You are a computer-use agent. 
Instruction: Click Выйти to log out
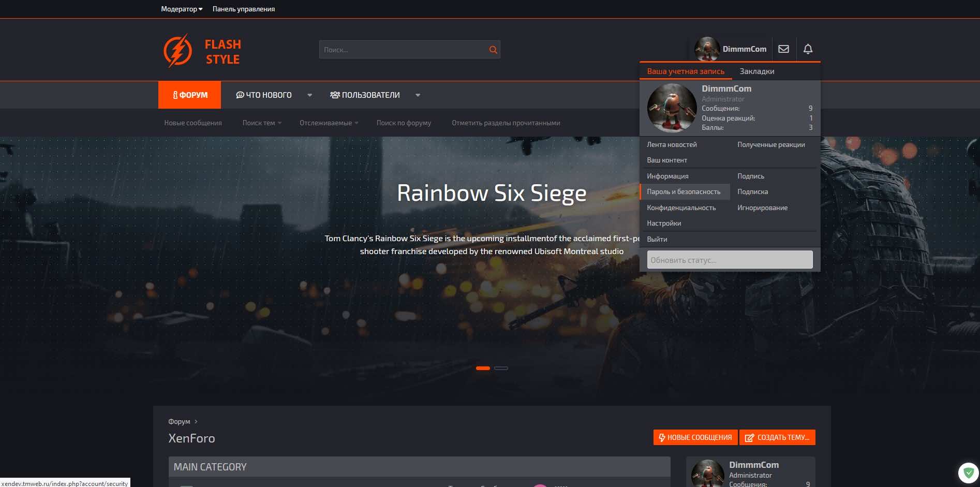[x=657, y=239]
